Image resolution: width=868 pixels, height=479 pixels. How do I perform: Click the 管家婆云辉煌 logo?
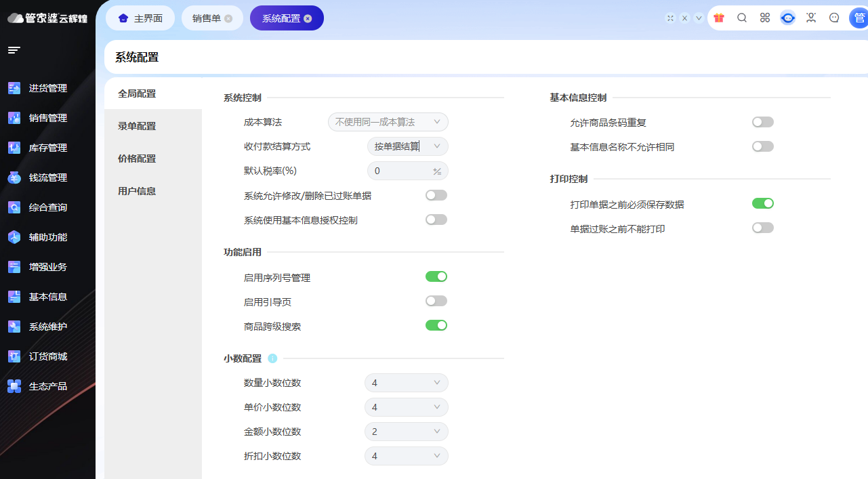[x=47, y=18]
